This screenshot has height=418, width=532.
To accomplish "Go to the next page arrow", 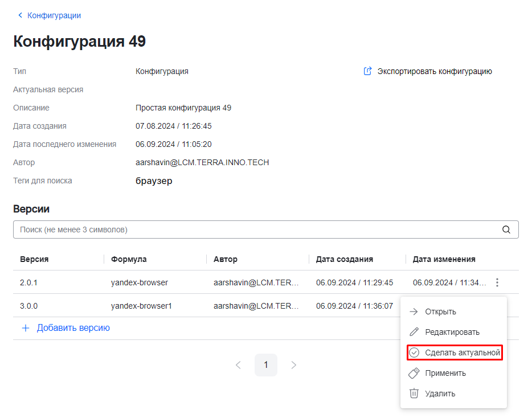I will 294,365.
